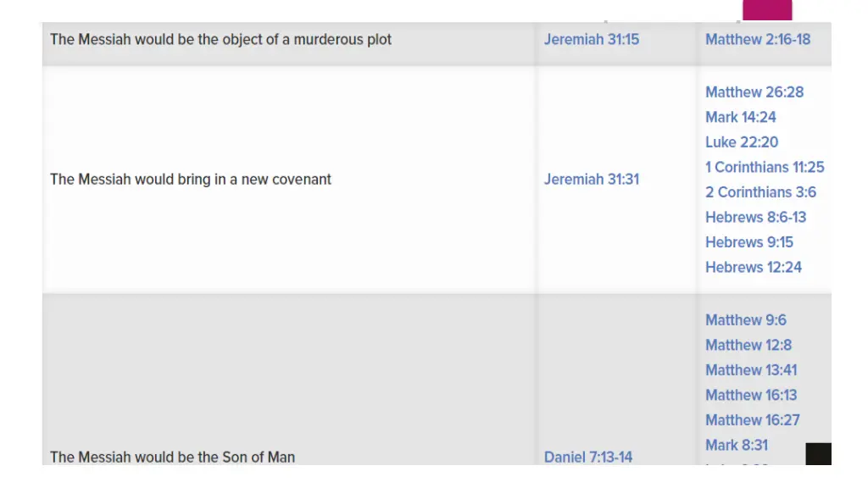Open the Mark 14:24 reference
The width and height of the screenshot is (868, 488).
[741, 117]
